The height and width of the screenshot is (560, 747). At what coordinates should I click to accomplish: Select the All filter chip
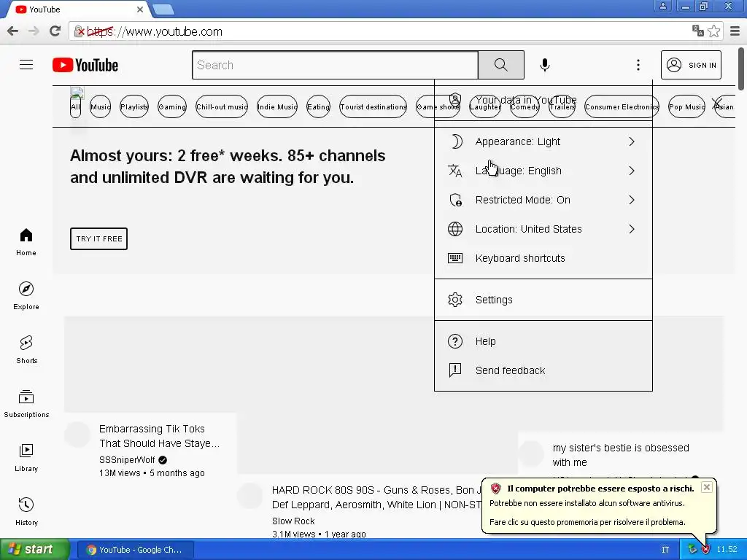click(75, 106)
